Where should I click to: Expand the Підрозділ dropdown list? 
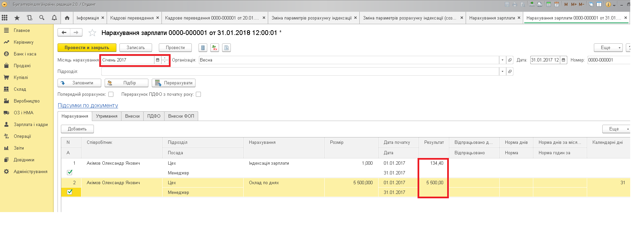[x=503, y=72]
